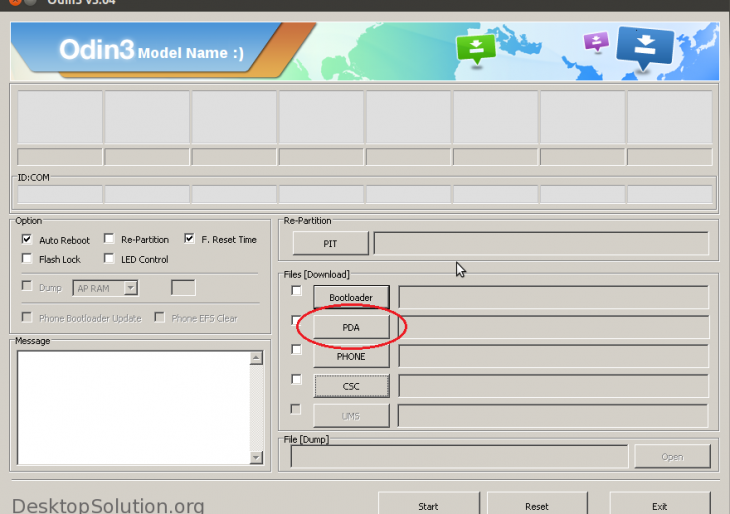Enable the Flash Lock checkbox
730x514 pixels.
coord(27,258)
